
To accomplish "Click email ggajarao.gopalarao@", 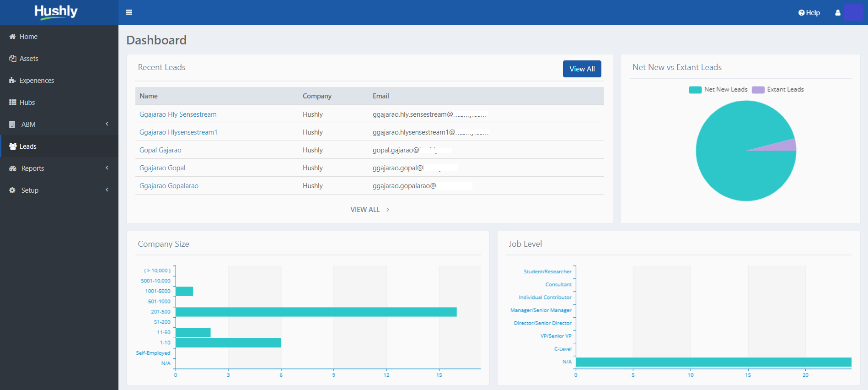I will pyautogui.click(x=405, y=186).
